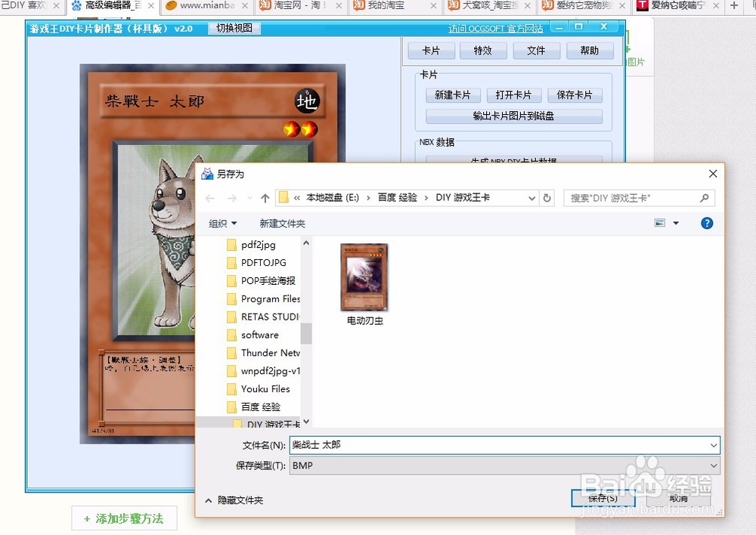756x535 pixels.
Task: Click the 文件名 input field
Action: click(x=504, y=445)
